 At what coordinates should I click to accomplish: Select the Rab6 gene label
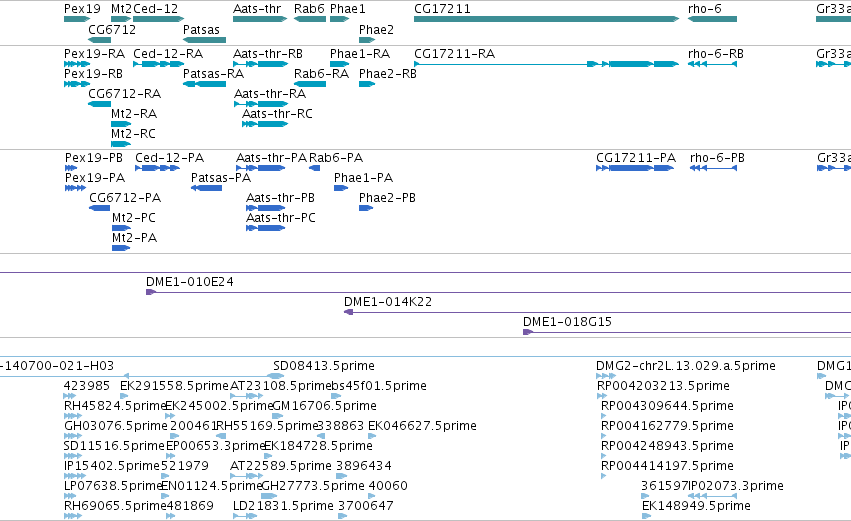click(x=309, y=9)
